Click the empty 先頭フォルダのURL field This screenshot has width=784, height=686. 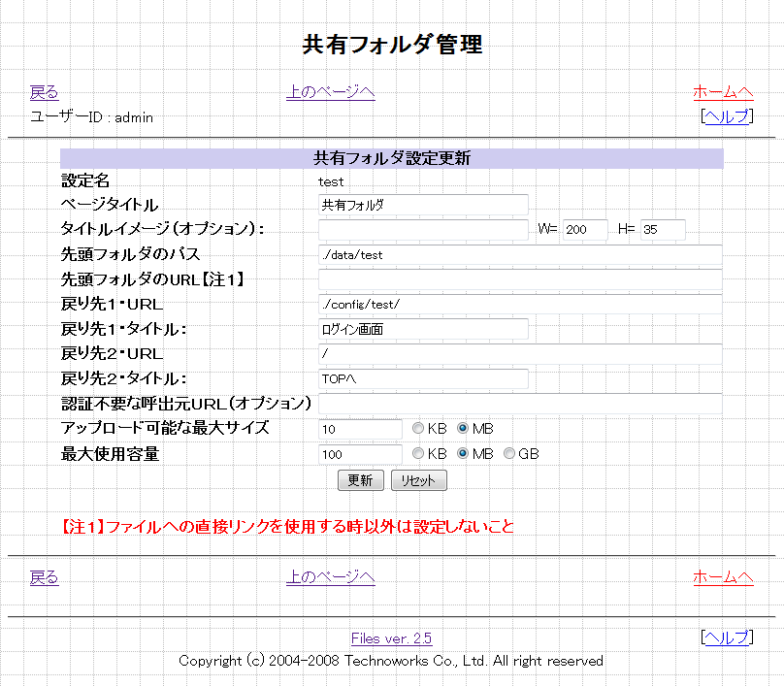520,280
